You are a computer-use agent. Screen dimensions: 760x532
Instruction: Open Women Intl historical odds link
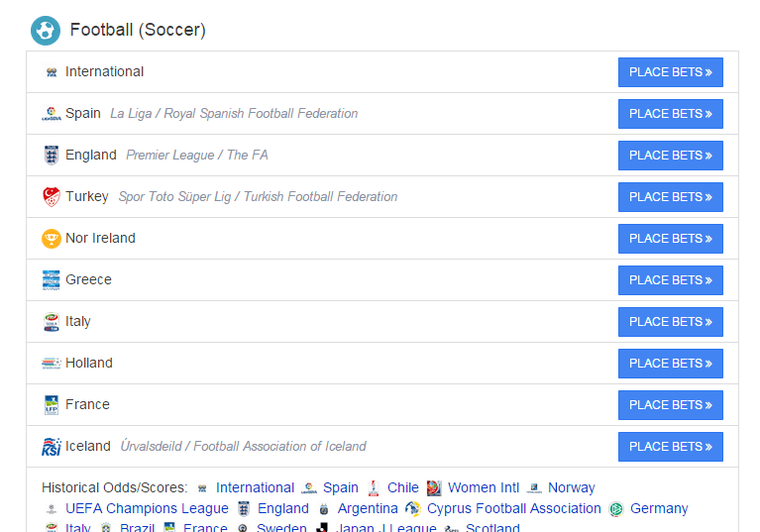pos(484,487)
